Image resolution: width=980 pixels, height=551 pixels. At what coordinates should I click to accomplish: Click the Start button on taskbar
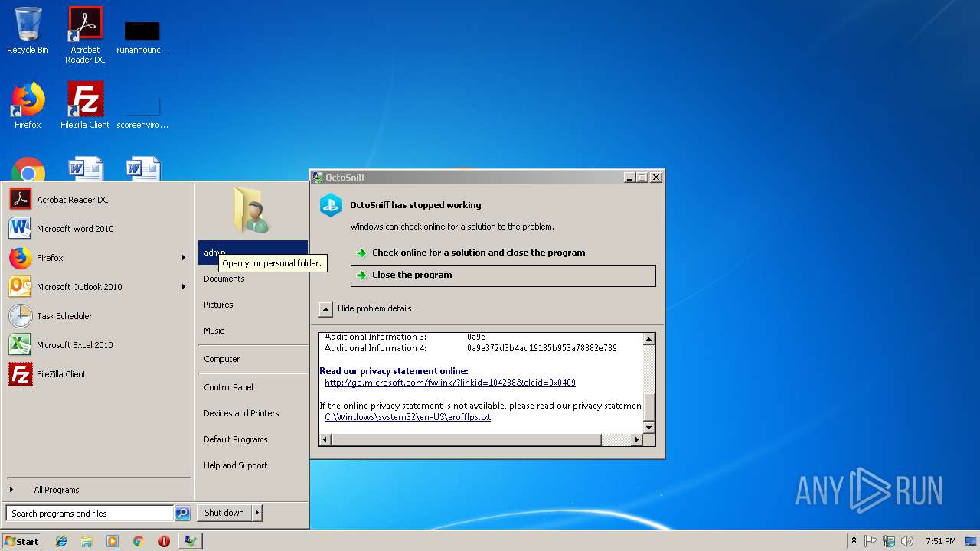(x=21, y=541)
